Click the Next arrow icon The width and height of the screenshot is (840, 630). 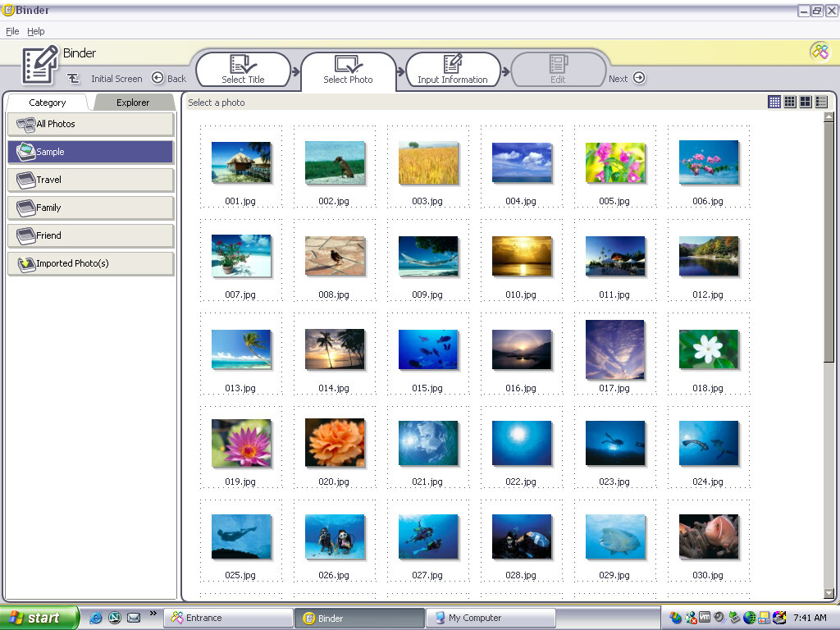(x=639, y=79)
